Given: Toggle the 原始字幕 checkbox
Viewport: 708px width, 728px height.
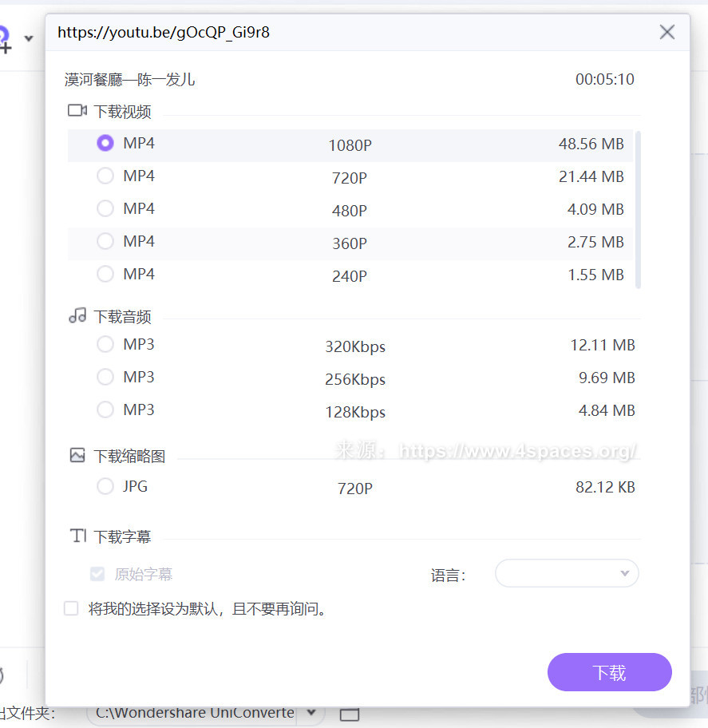Looking at the screenshot, I should coord(97,574).
